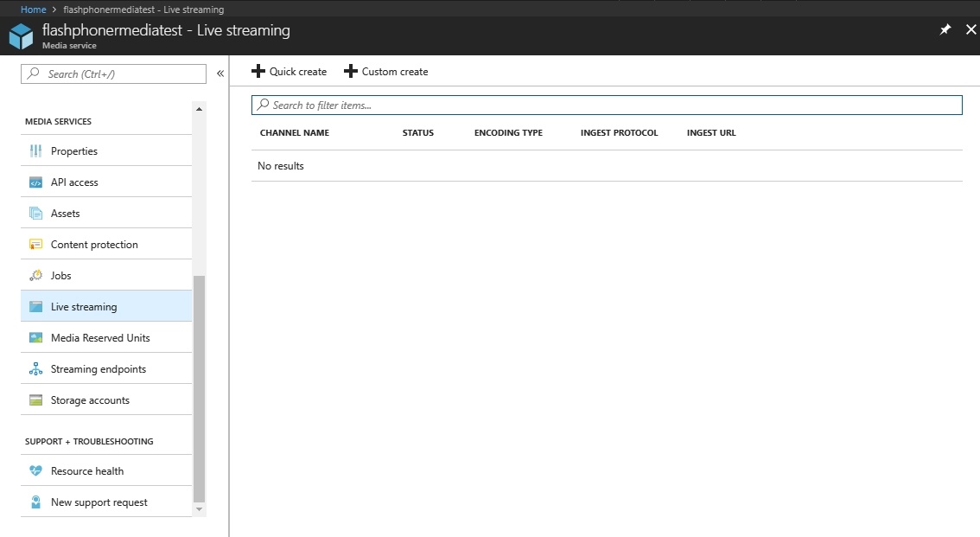Click the Media Reserved Units icon
The height and width of the screenshot is (537, 980).
pyautogui.click(x=35, y=338)
